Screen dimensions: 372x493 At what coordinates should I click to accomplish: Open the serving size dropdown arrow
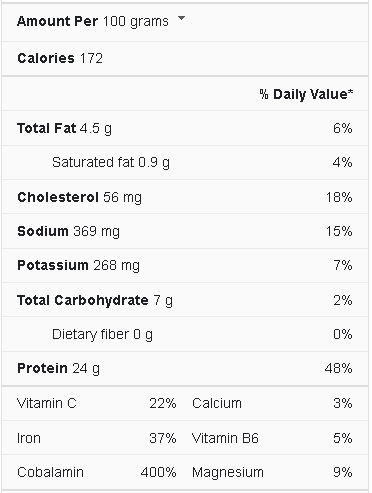coord(181,18)
